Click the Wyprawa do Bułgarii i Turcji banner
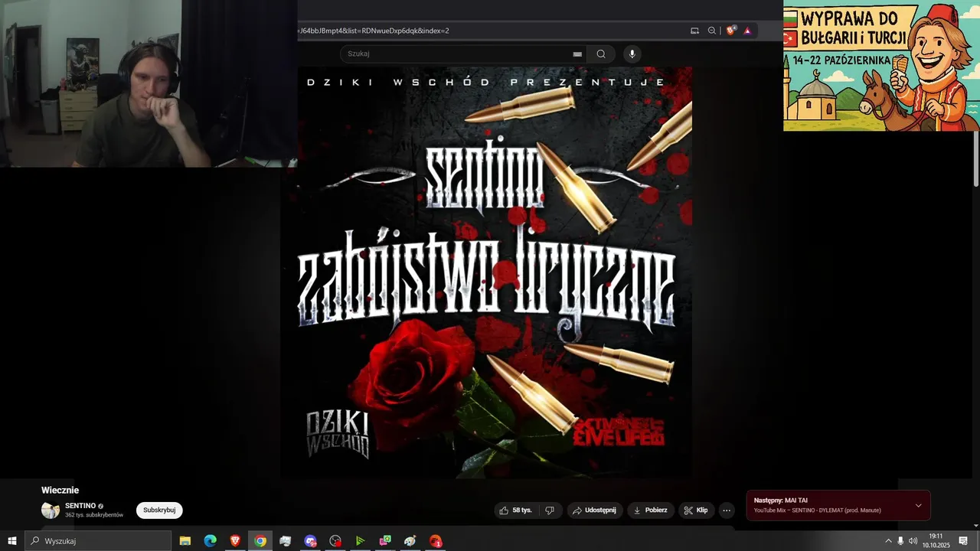 click(881, 66)
